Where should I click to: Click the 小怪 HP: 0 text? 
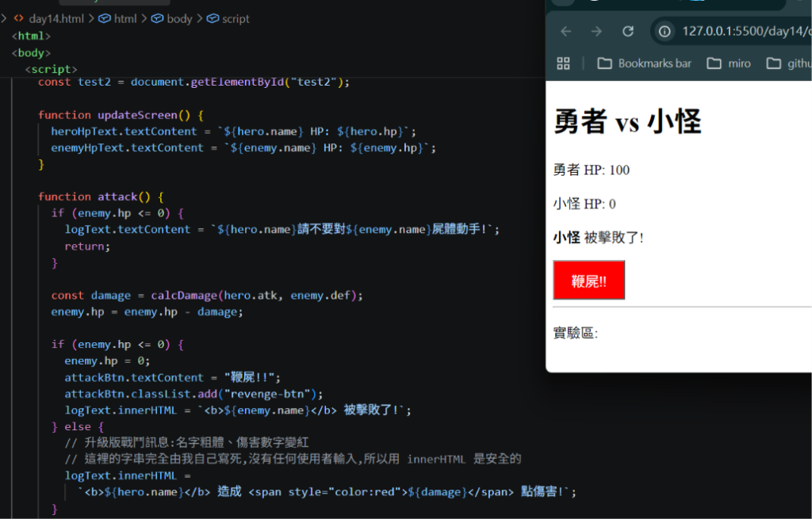click(x=584, y=204)
